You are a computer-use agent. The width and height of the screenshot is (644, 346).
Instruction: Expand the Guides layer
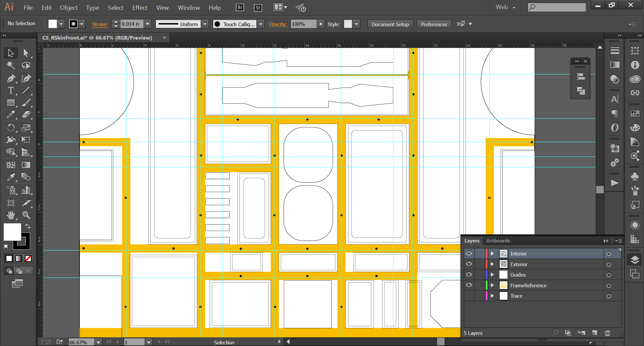(492, 275)
